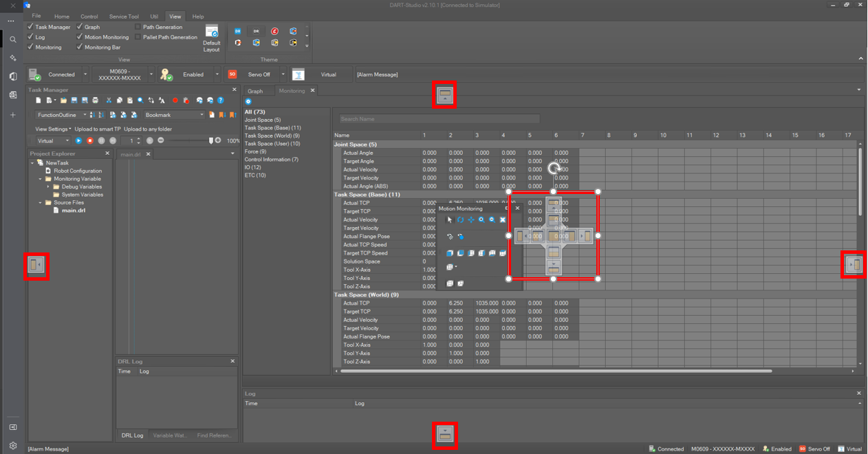Click the blue help question mark icon
868x454 pixels.
tap(221, 100)
